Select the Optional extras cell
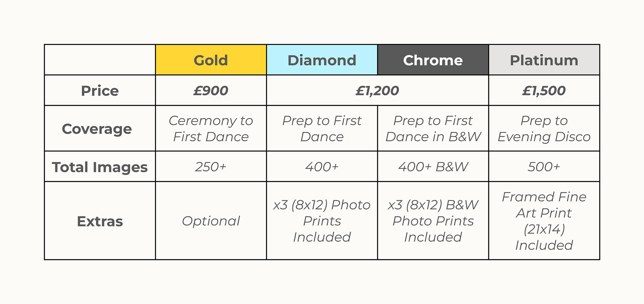644x304 pixels. (x=211, y=221)
